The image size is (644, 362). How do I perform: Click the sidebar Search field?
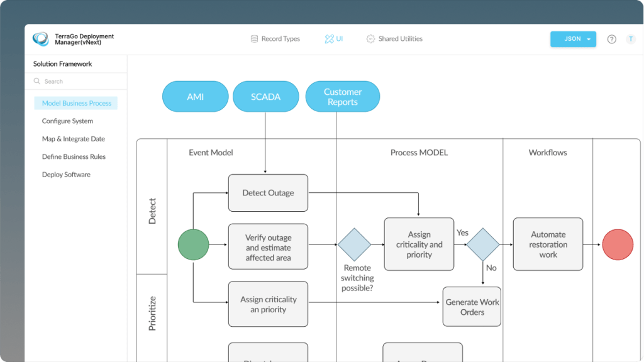(79, 82)
